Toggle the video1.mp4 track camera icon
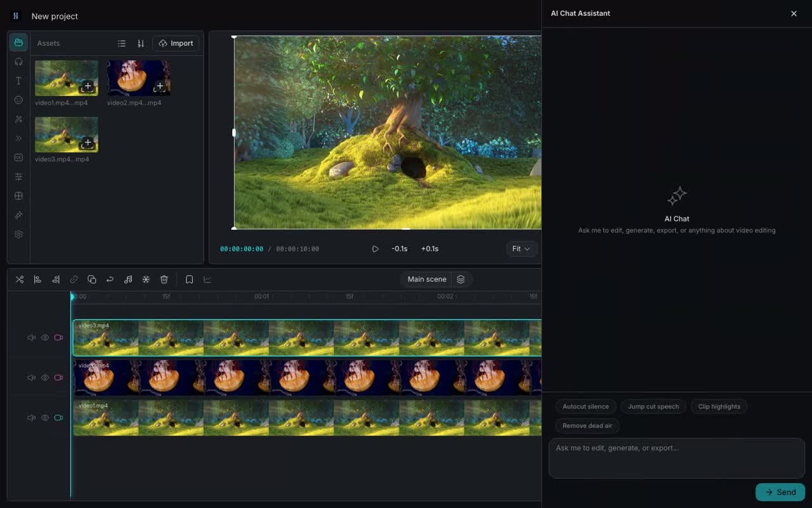Viewport: 812px width, 508px height. [58, 418]
